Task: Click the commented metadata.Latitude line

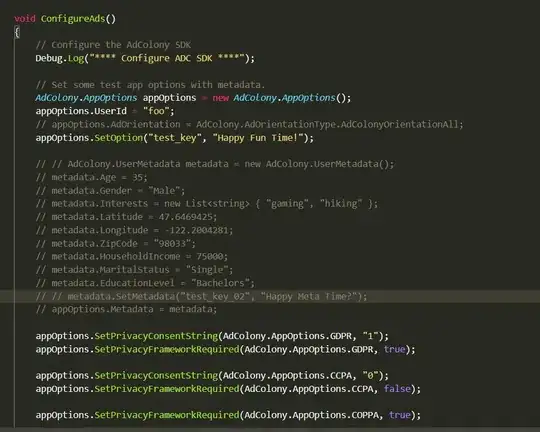Action: (126, 217)
